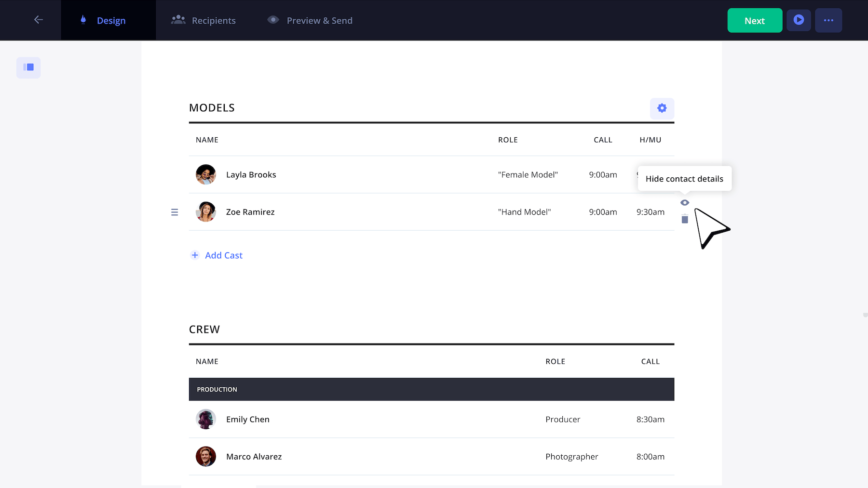
Task: Click Crew table NAME column header
Action: click(x=207, y=361)
